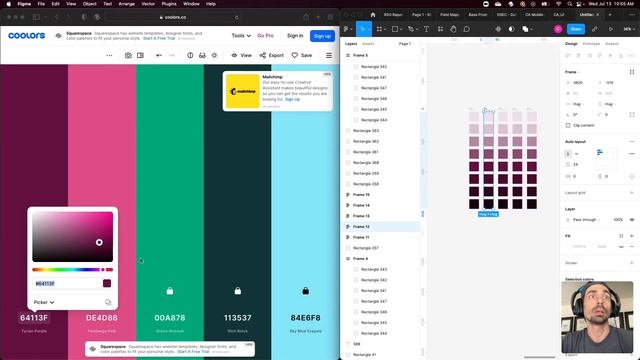Open the Resources tool in Figma toolbar
This screenshot has height=360, width=640.
point(440,29)
